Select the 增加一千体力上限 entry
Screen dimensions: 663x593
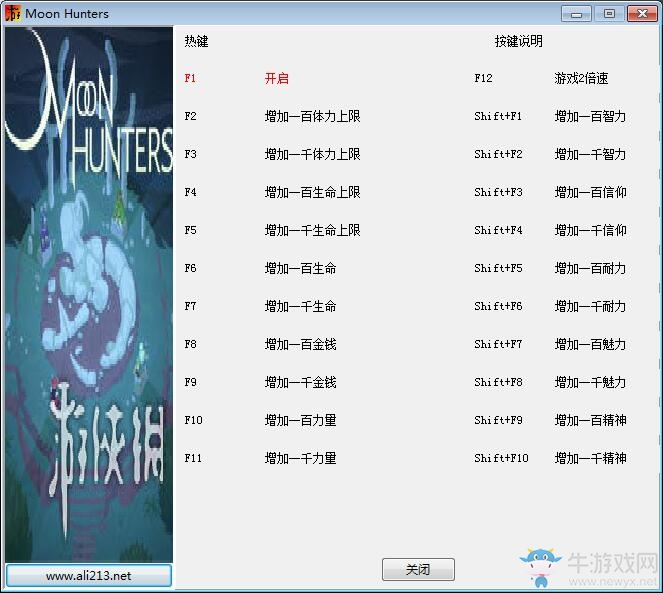pos(312,154)
